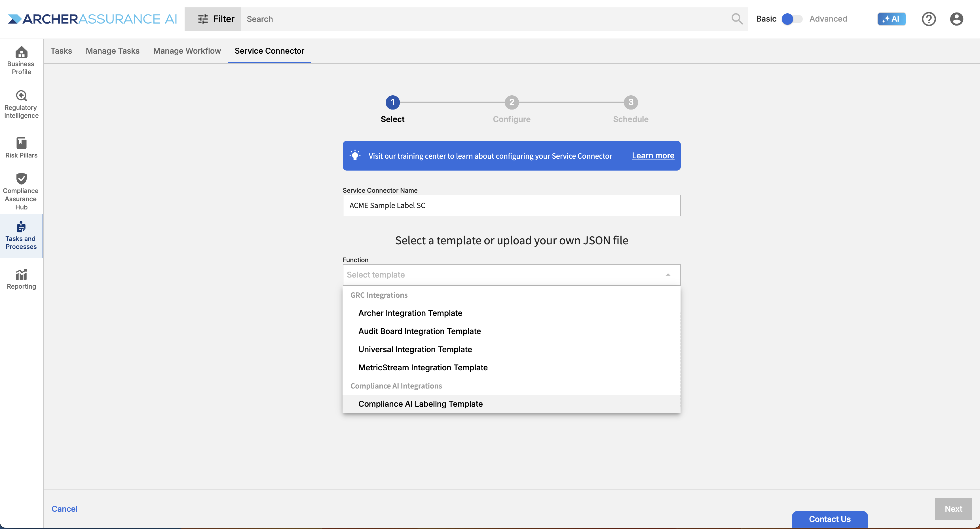The height and width of the screenshot is (529, 980).
Task: Click step 2 Configure circle
Action: coord(512,102)
